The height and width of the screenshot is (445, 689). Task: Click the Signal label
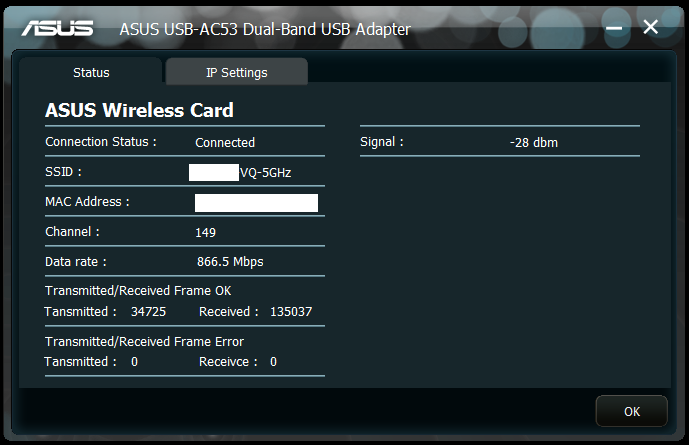381,142
